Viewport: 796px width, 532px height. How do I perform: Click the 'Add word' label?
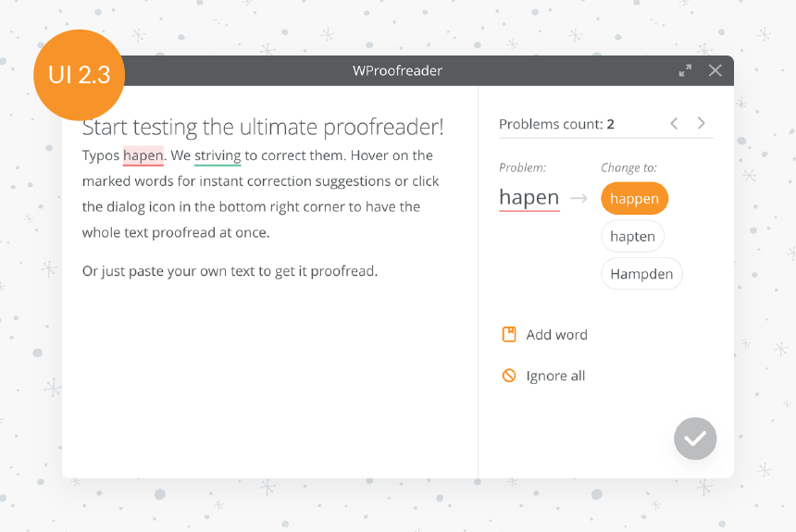(556, 335)
